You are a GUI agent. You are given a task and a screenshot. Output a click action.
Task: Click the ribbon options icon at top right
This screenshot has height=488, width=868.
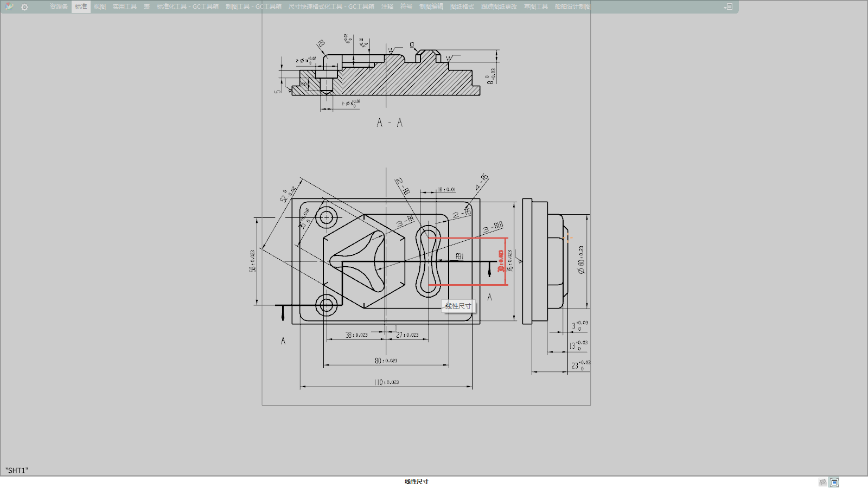tap(729, 7)
